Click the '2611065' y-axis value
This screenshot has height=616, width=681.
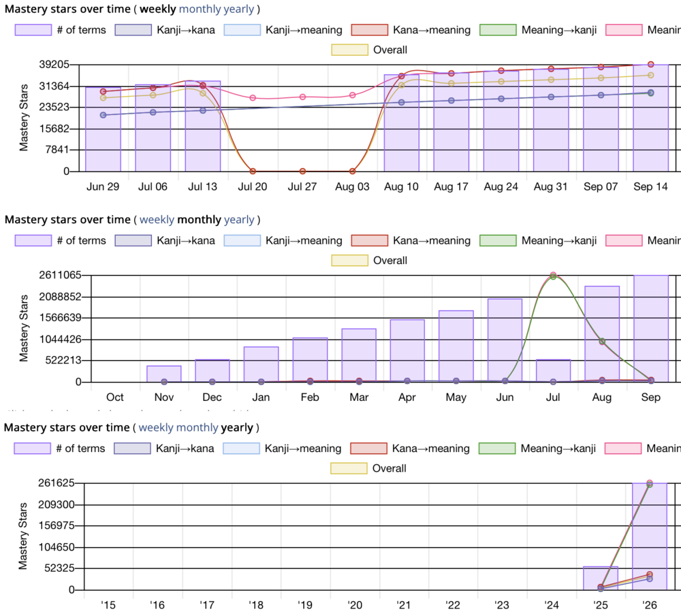click(61, 275)
